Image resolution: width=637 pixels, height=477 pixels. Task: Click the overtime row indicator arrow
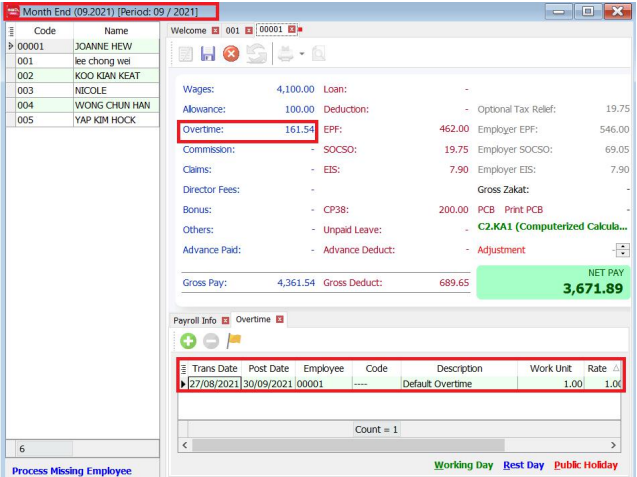183,384
